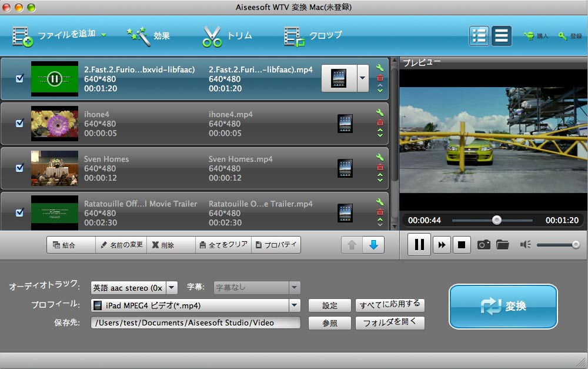Switch to the detailed list view icon
The height and width of the screenshot is (369, 588).
[x=479, y=36]
